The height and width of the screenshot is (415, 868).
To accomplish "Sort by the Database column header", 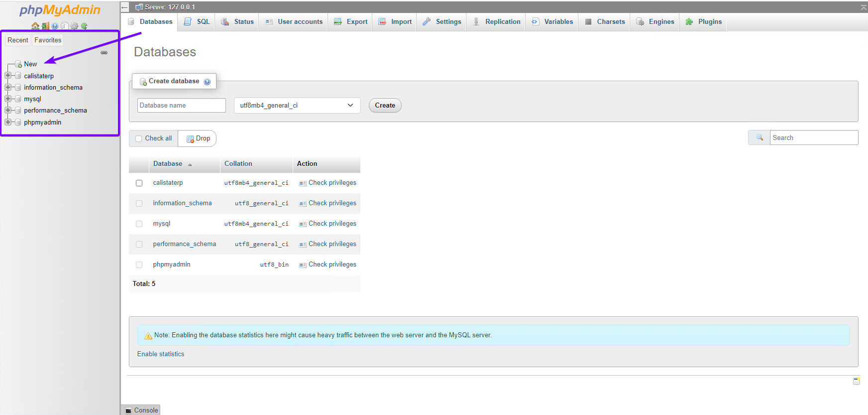I will tap(168, 163).
